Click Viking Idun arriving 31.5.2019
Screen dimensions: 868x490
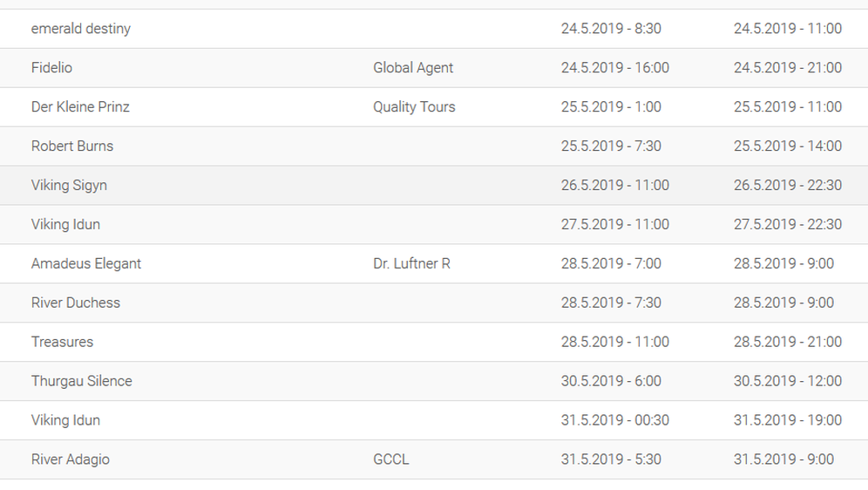click(x=434, y=421)
